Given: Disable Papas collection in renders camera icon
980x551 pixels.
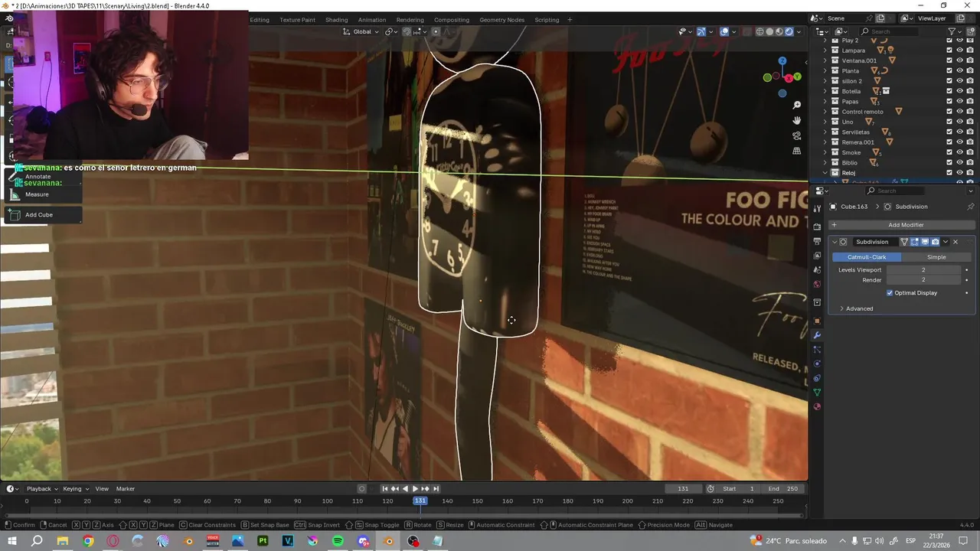Looking at the screenshot, I should click(x=969, y=101).
